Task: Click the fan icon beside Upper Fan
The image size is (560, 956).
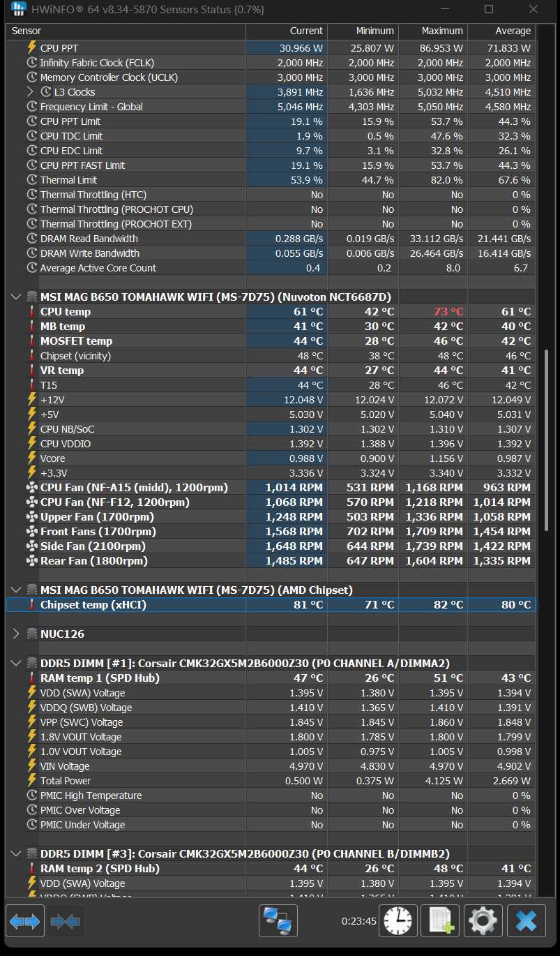Action: coord(31,517)
